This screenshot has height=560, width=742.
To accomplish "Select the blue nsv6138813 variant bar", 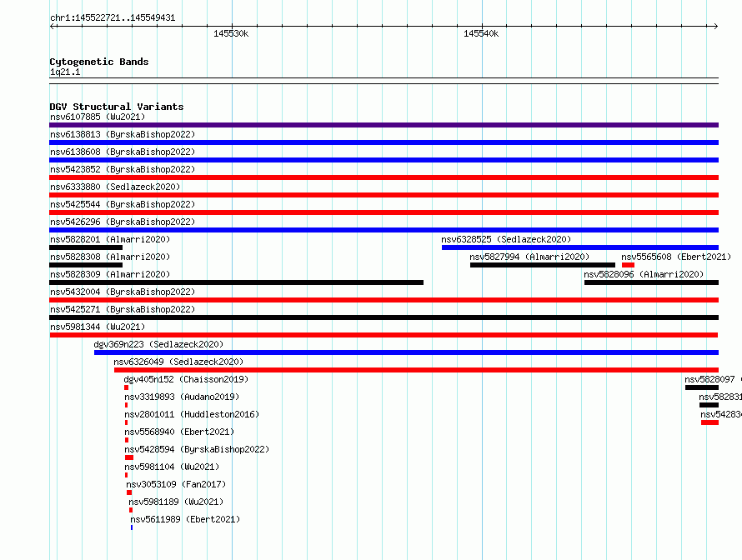I will point(384,142).
